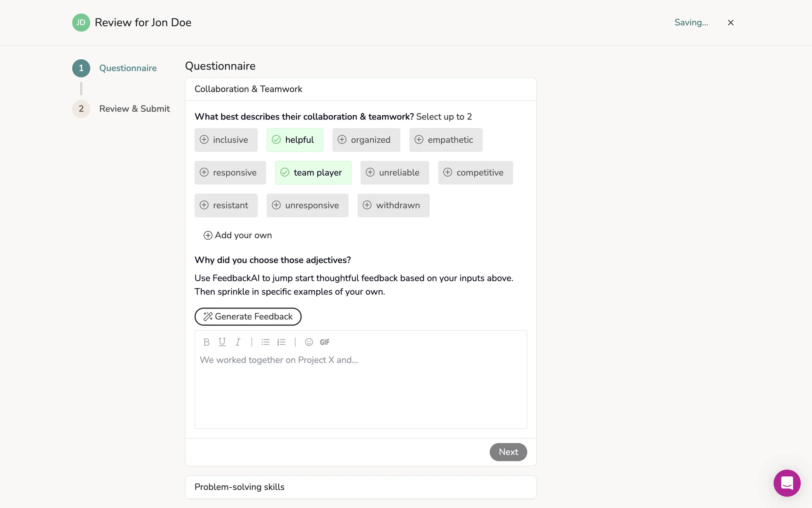Insert a numbered list
Screen dimensions: 812x508
click(282, 342)
